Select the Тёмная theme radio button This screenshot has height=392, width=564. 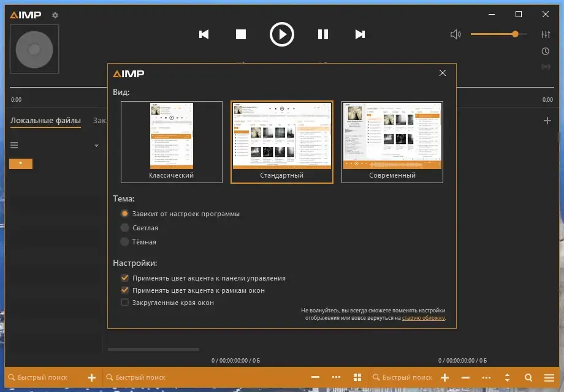[124, 242]
